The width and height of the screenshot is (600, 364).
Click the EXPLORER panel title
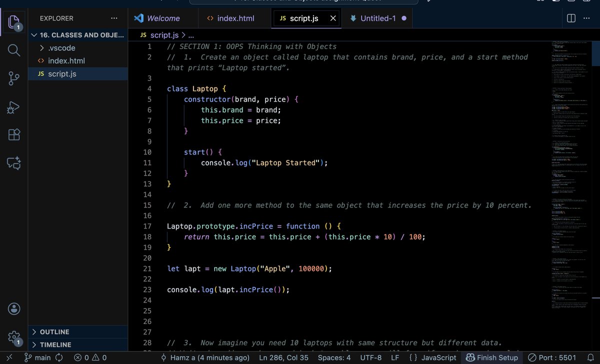56,18
